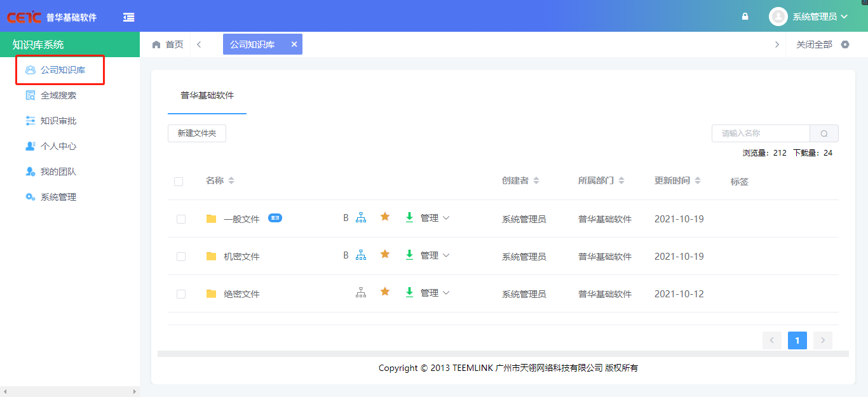Expand the 管理 dropdown on 绝密文件

pos(435,293)
